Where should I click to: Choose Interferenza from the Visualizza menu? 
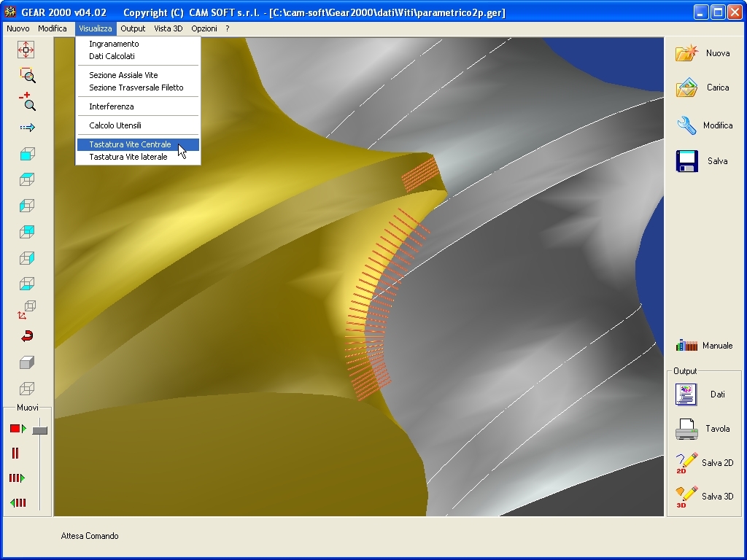(x=138, y=106)
